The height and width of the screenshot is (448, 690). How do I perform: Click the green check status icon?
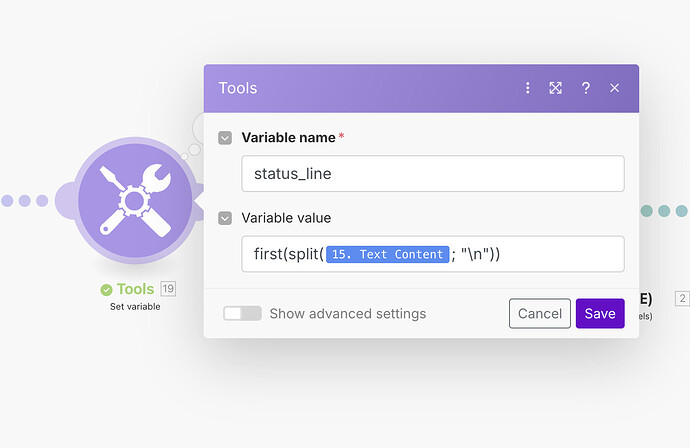tap(107, 290)
